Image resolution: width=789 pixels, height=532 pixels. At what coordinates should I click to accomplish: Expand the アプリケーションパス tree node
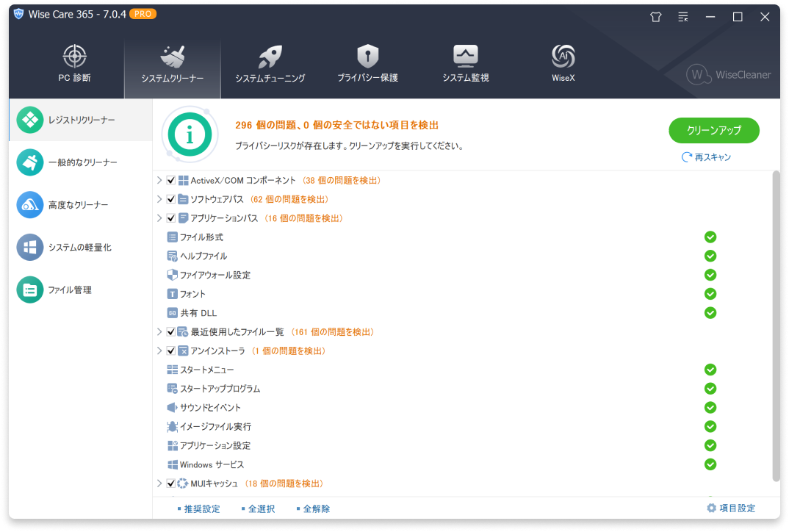coord(159,218)
